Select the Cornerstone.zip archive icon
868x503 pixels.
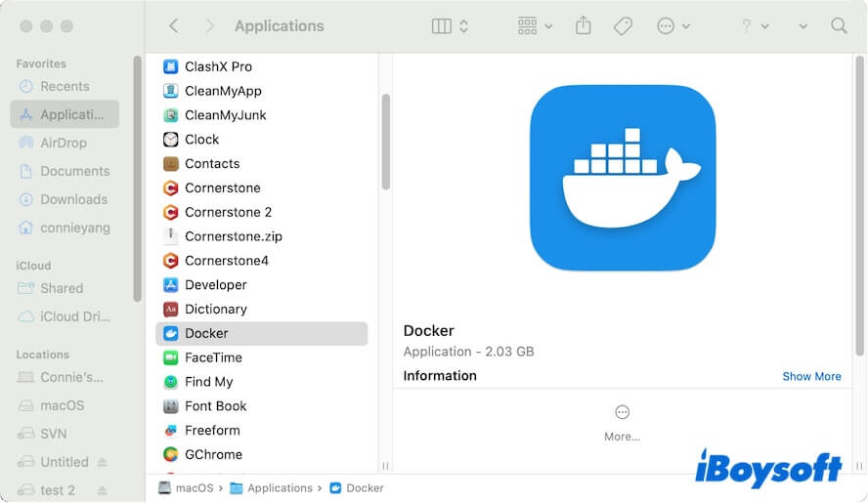pyautogui.click(x=170, y=236)
